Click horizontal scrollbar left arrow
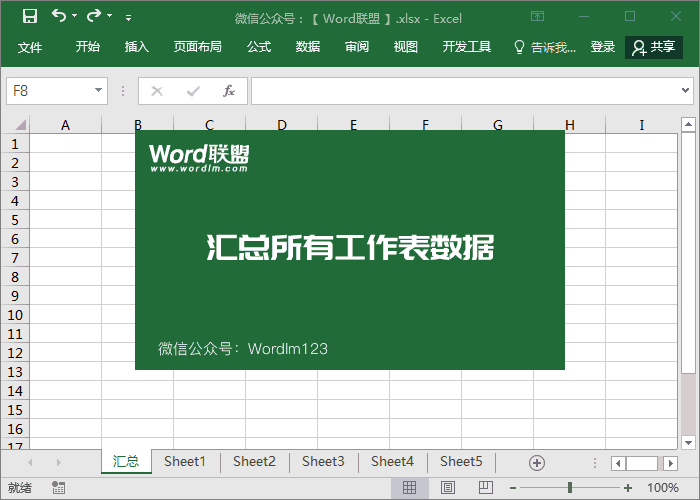This screenshot has width=700, height=500. [618, 463]
